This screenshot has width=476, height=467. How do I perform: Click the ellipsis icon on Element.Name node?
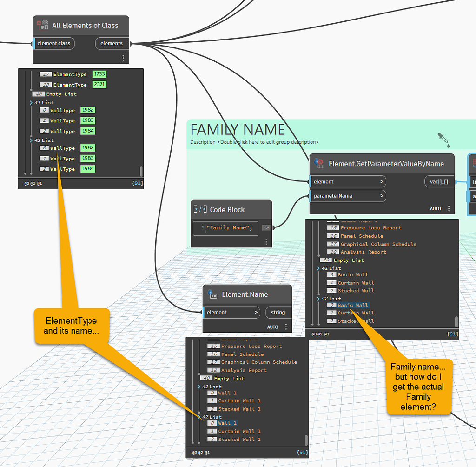(x=286, y=327)
